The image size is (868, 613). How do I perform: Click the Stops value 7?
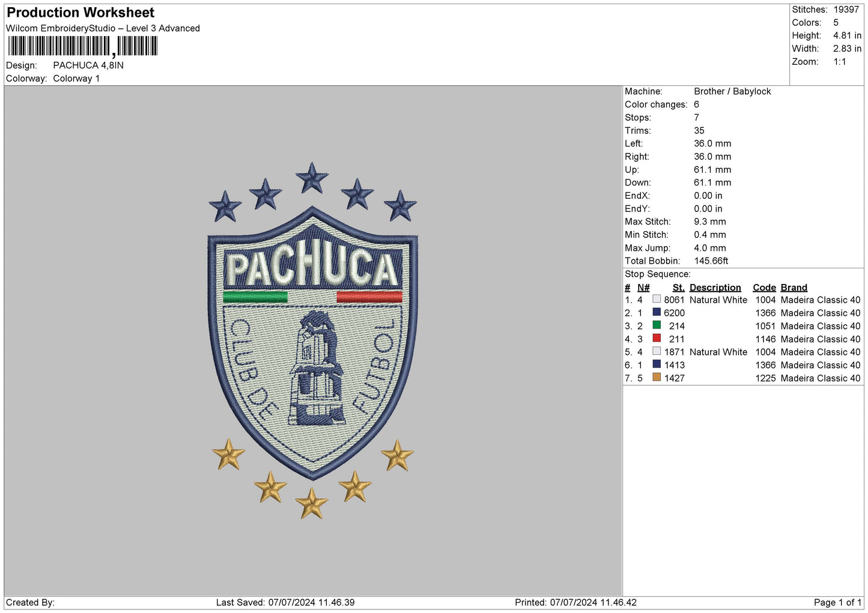(696, 118)
